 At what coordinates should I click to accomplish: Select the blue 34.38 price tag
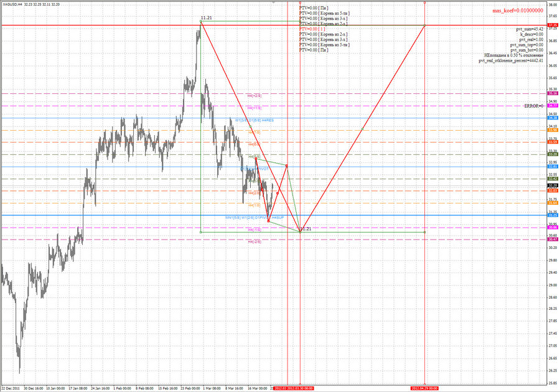click(x=553, y=118)
